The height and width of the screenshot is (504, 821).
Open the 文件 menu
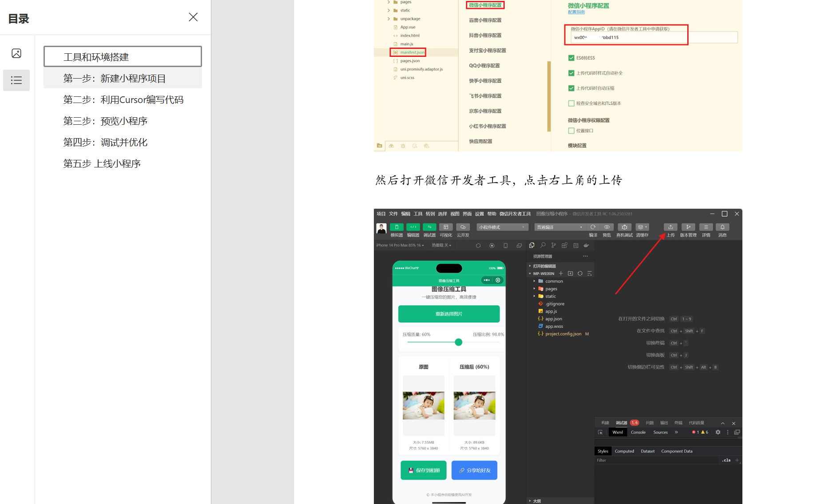tap(393, 214)
